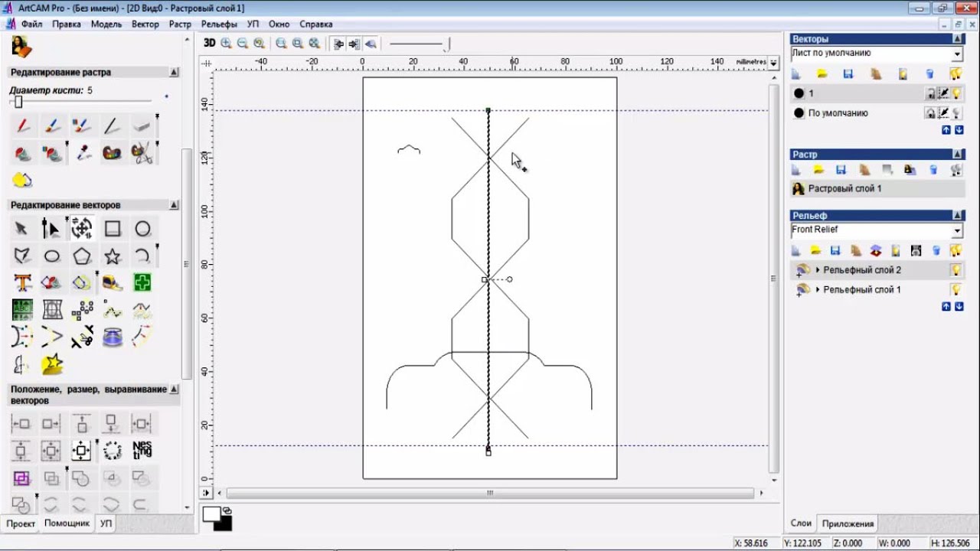Select Растровый слой 1 layer
This screenshot has height=551, width=980.
tap(877, 188)
